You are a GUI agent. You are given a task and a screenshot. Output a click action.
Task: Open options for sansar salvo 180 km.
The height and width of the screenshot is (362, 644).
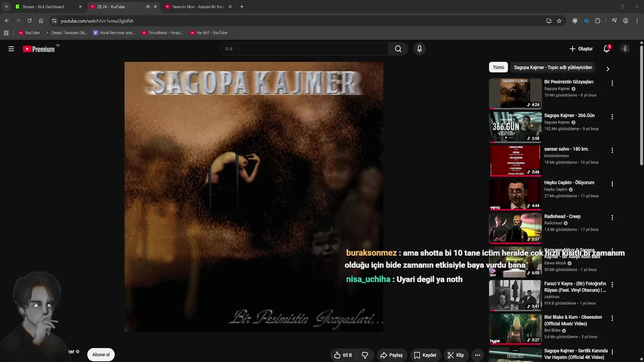pos(612,150)
